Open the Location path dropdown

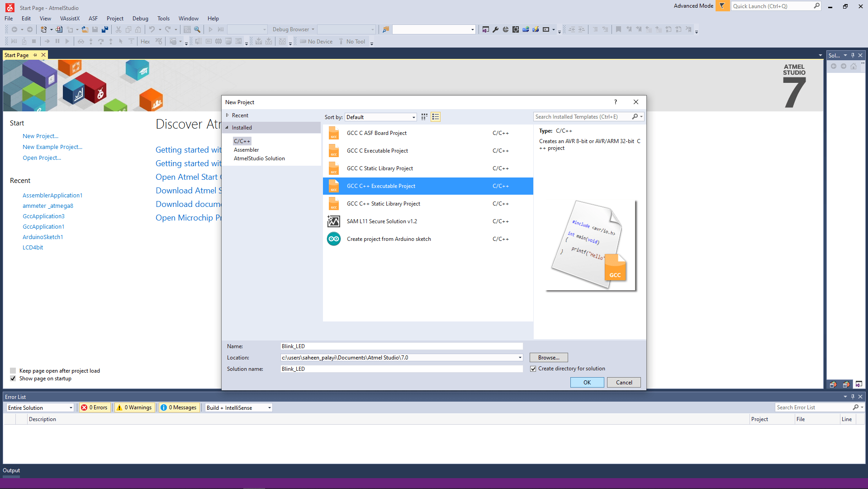pyautogui.click(x=520, y=358)
